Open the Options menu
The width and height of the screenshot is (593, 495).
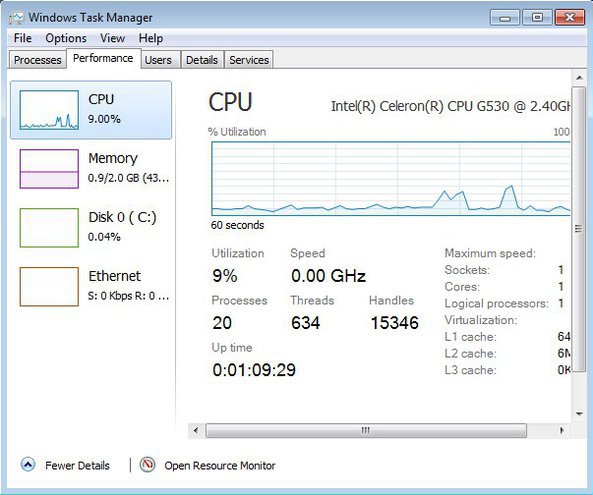(x=66, y=38)
